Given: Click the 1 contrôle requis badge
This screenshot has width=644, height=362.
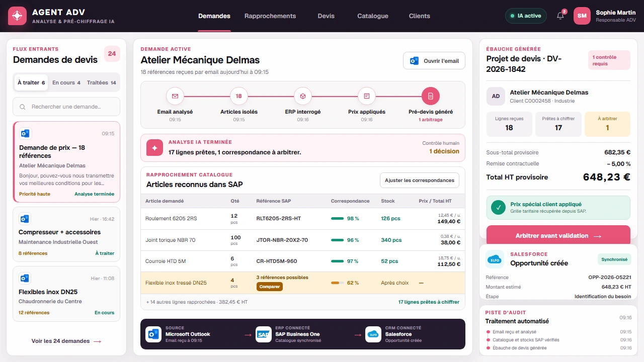Looking at the screenshot, I should [609, 60].
